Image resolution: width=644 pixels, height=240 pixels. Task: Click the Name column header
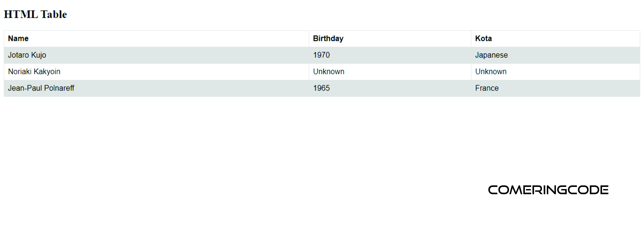coord(18,39)
